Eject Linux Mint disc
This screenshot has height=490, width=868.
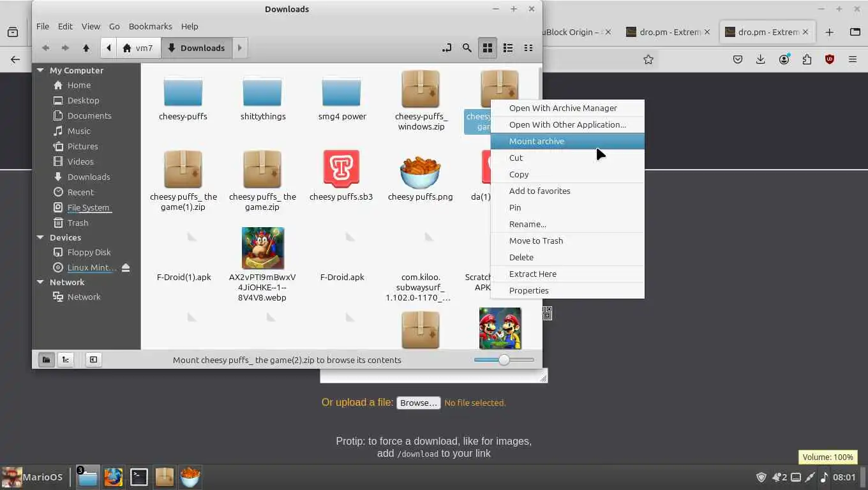point(126,267)
